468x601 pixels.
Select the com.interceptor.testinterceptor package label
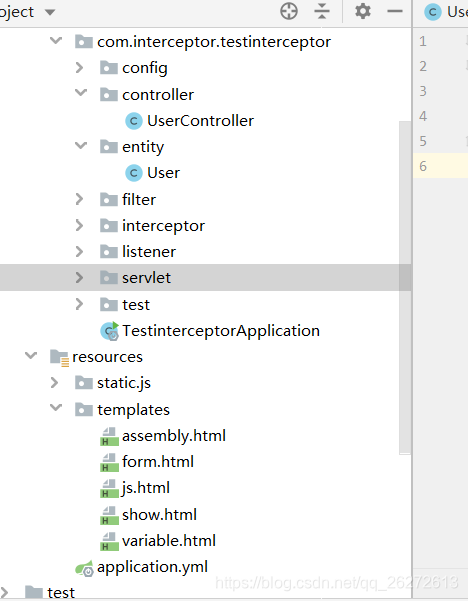tap(214, 42)
